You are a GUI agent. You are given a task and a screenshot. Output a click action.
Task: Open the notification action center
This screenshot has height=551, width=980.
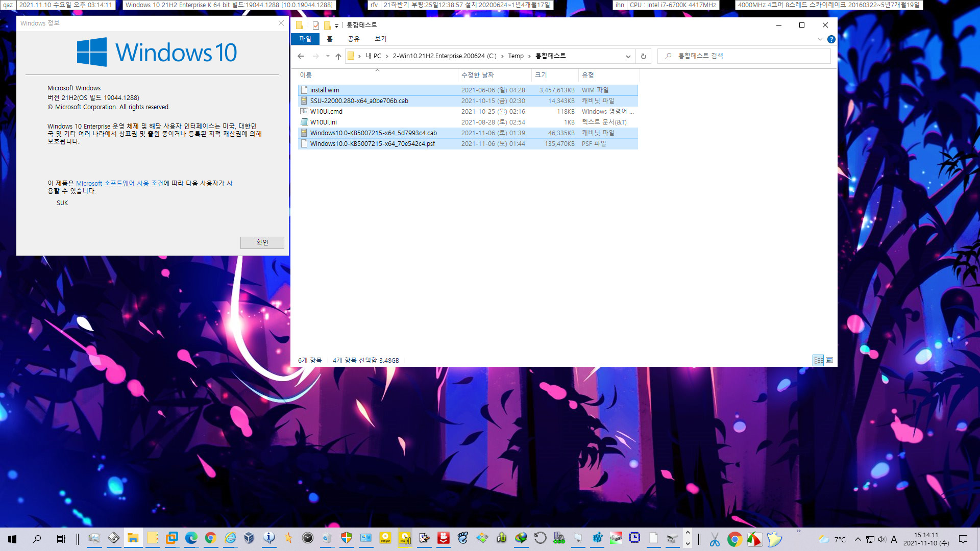(x=963, y=539)
